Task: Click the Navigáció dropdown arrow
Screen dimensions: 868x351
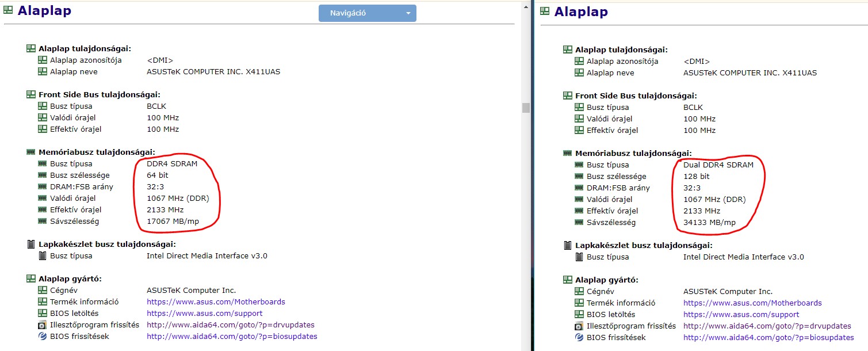Action: (x=408, y=13)
